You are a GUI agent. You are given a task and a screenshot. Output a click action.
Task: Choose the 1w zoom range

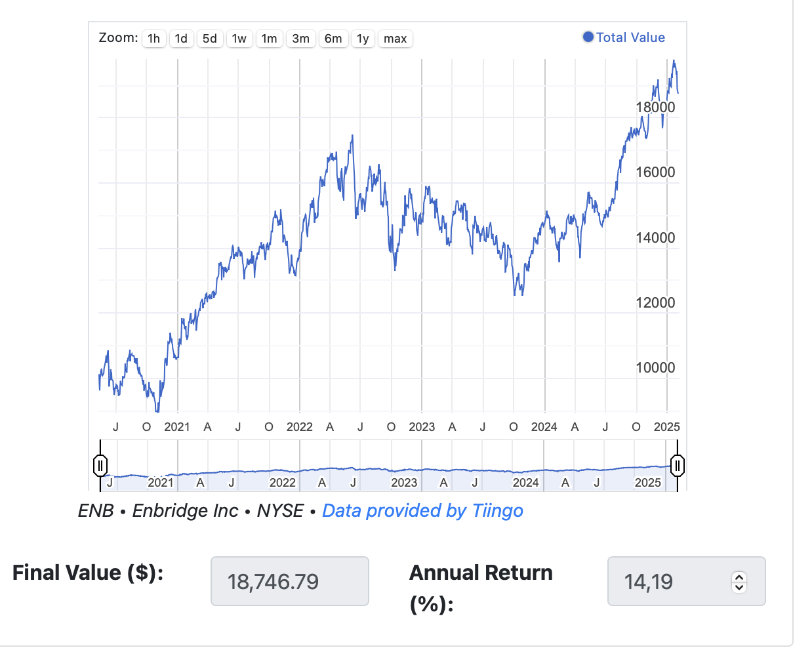tap(239, 39)
